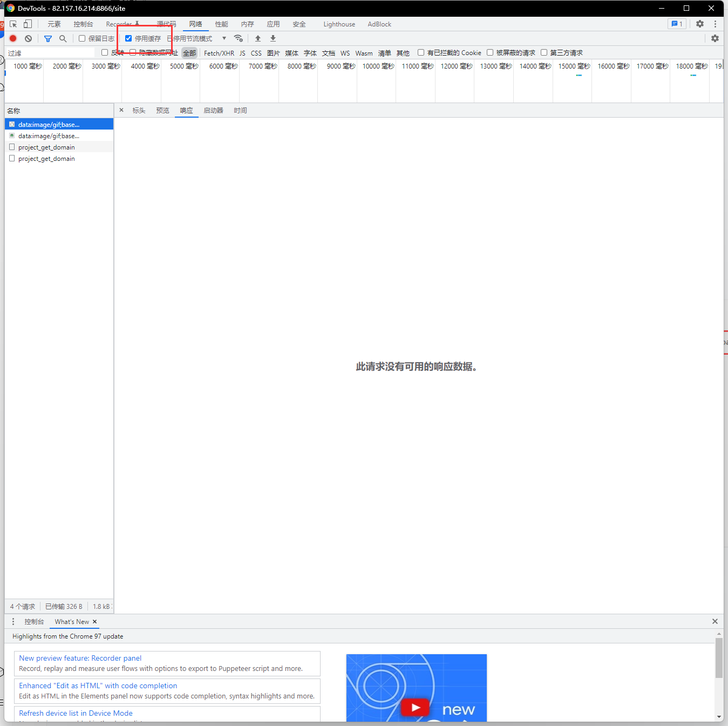Image resolution: width=728 pixels, height=726 pixels.
Task: Toggle the device toolbar icon
Action: (x=28, y=24)
